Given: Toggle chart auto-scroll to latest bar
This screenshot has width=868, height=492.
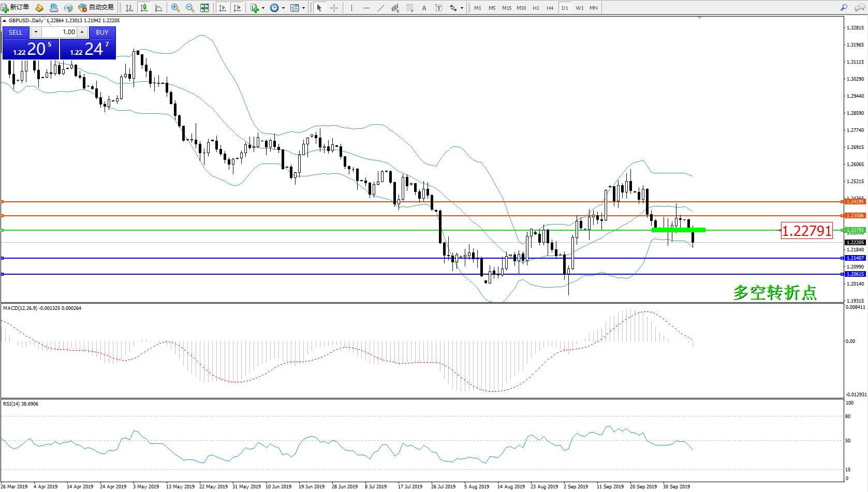Looking at the screenshot, I should point(223,8).
